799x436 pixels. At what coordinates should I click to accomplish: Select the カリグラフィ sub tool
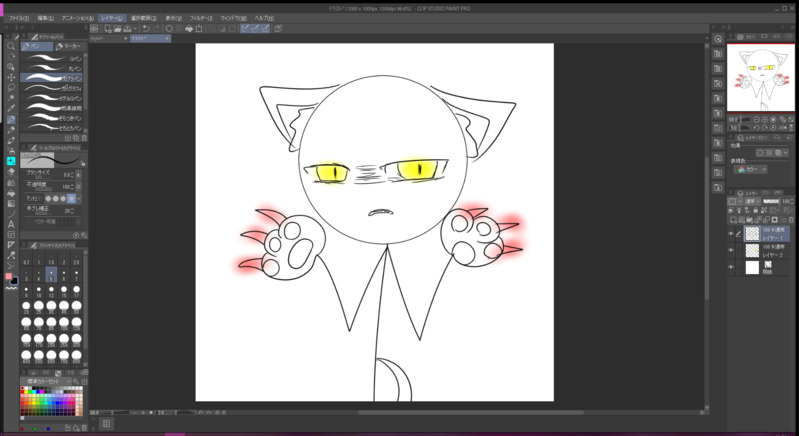click(x=51, y=88)
